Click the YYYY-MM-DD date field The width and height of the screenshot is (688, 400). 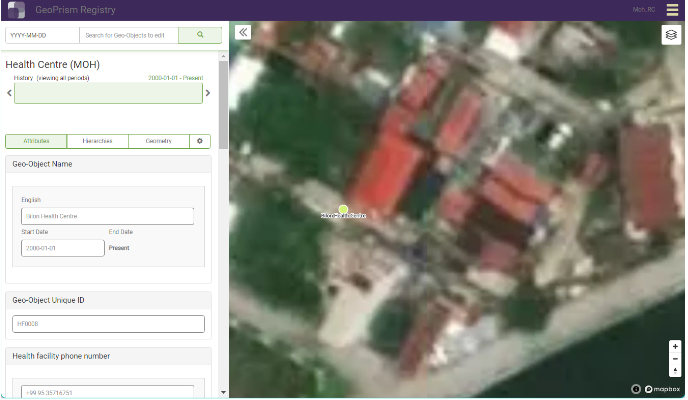40,35
